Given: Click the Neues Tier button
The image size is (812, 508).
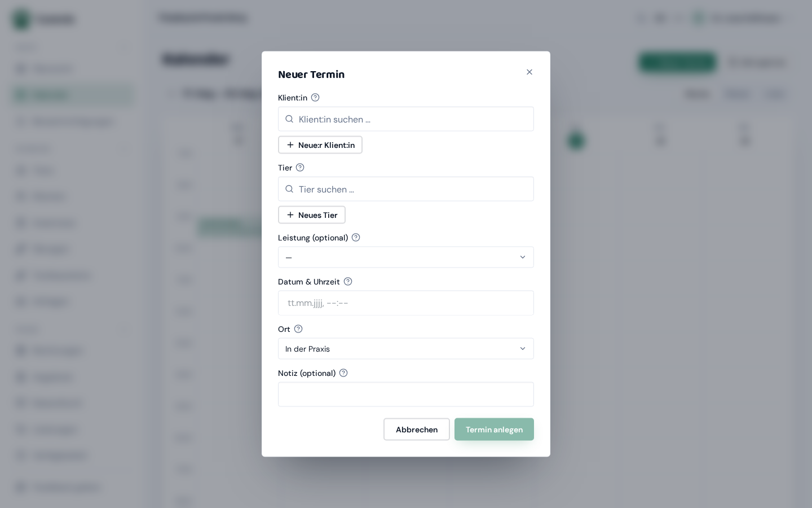Looking at the screenshot, I should [x=312, y=215].
